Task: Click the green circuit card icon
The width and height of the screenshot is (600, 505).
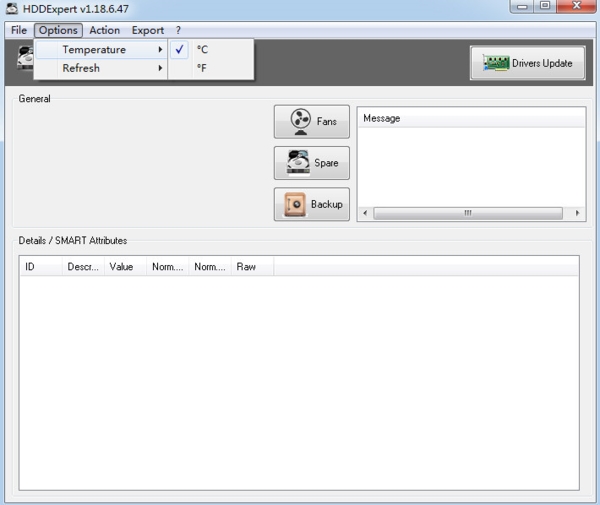Action: (x=496, y=63)
